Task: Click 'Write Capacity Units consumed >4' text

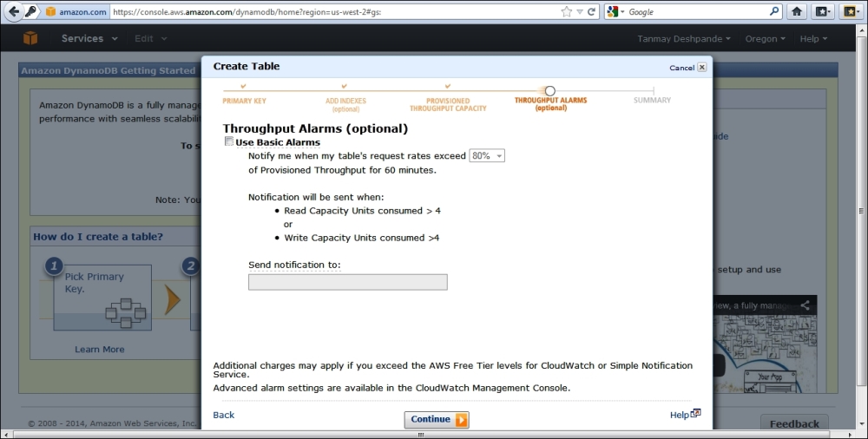Action: tap(361, 238)
